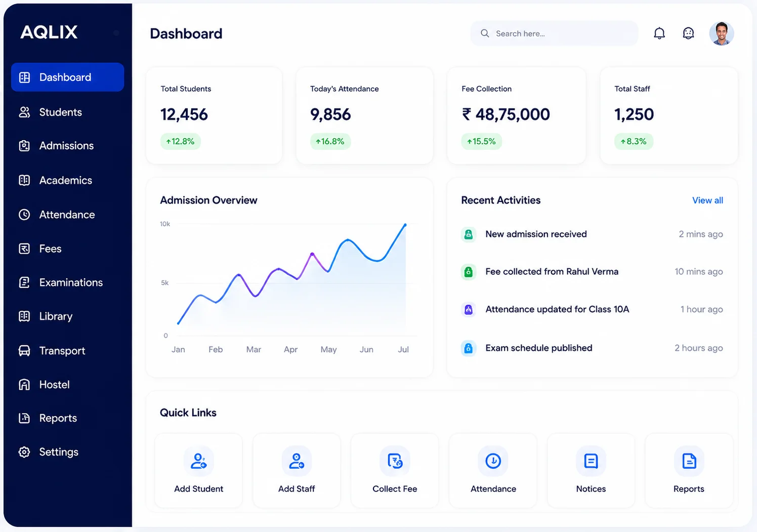The height and width of the screenshot is (532, 757).
Task: Click the Academics book icon
Action: pyautogui.click(x=24, y=180)
